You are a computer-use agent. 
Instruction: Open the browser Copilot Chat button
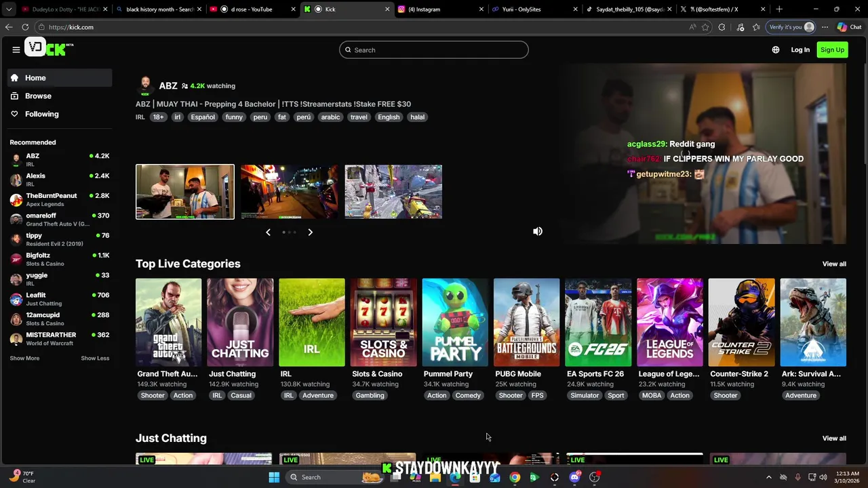[849, 27]
